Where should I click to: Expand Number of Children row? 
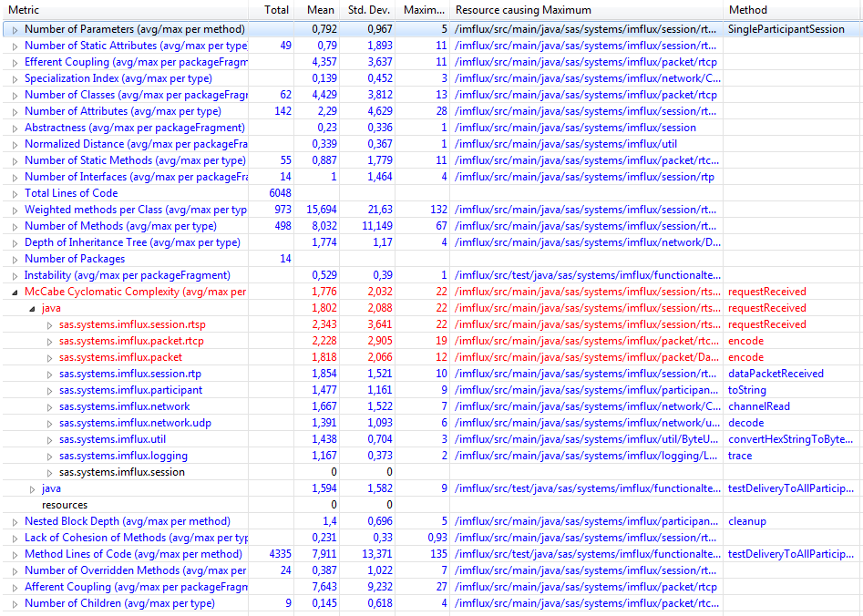point(15,604)
